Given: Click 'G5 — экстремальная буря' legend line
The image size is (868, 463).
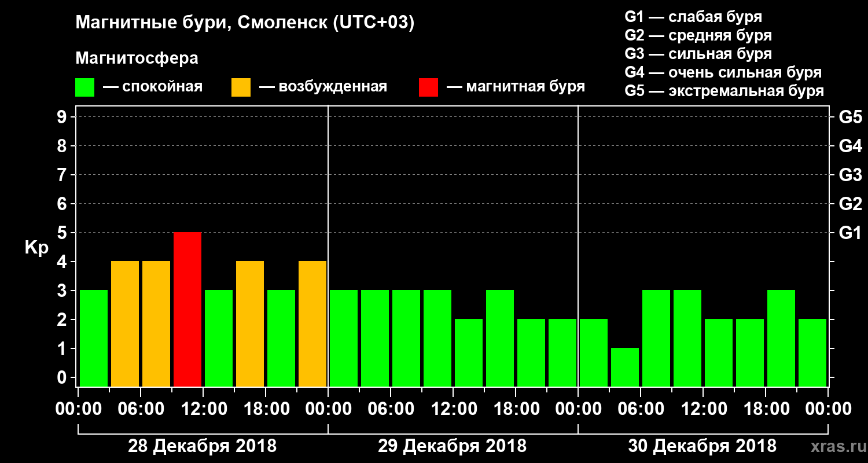Looking at the screenshot, I should (x=724, y=91).
